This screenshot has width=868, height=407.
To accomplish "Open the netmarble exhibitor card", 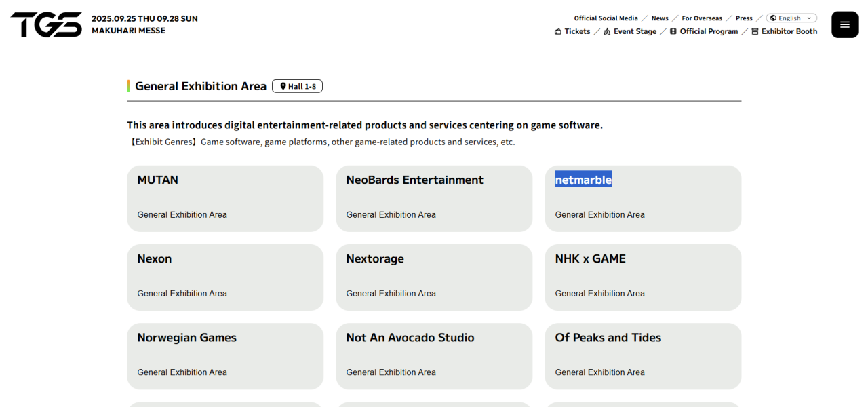I will (643, 199).
